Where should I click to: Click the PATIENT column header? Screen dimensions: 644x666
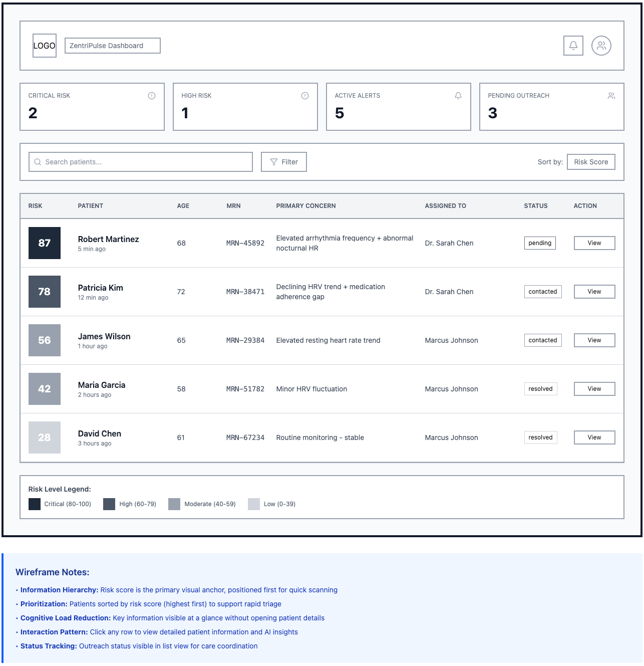coord(91,206)
